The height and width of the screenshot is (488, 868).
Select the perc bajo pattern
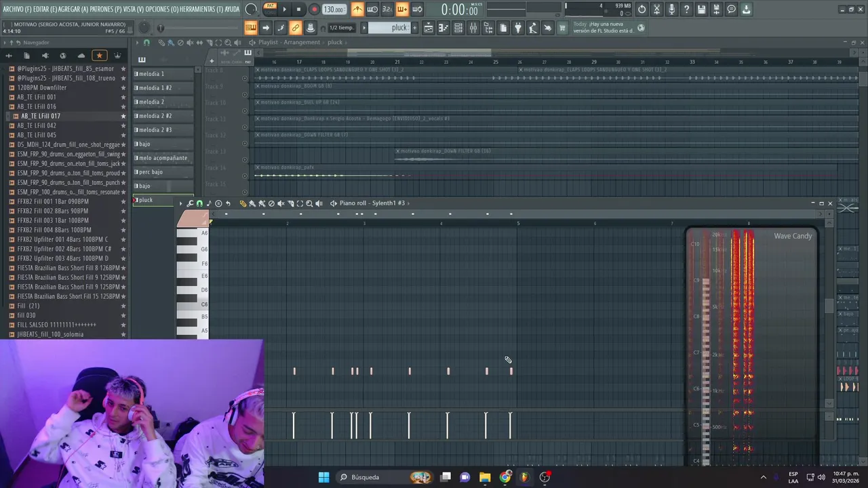(x=163, y=172)
